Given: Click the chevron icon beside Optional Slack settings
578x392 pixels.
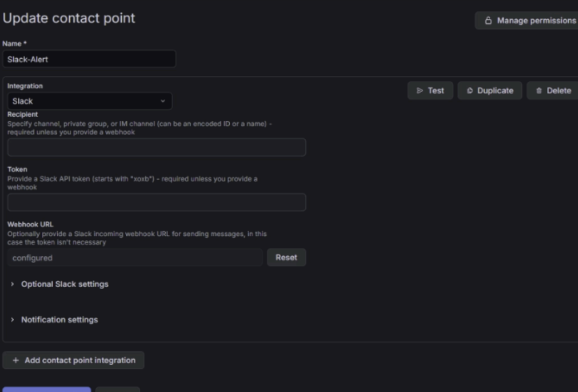Looking at the screenshot, I should click(x=13, y=284).
